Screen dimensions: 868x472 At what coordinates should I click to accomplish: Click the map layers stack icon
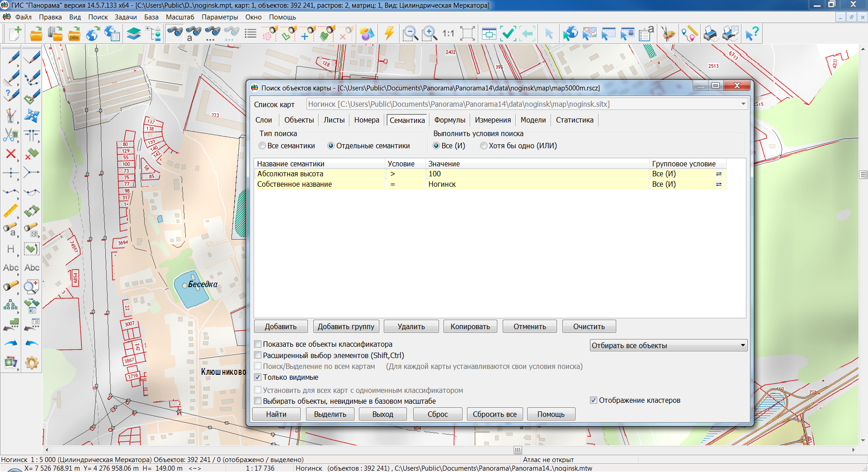point(133,34)
